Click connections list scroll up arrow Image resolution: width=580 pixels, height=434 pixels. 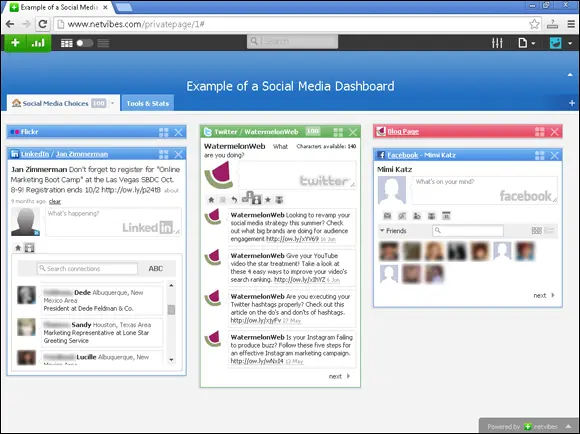[171, 285]
